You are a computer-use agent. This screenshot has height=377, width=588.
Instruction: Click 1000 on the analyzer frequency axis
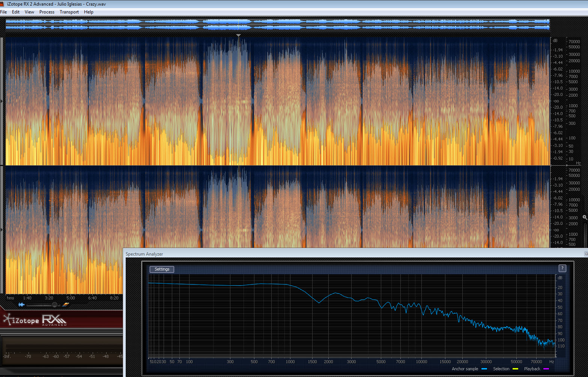pyautogui.click(x=290, y=362)
